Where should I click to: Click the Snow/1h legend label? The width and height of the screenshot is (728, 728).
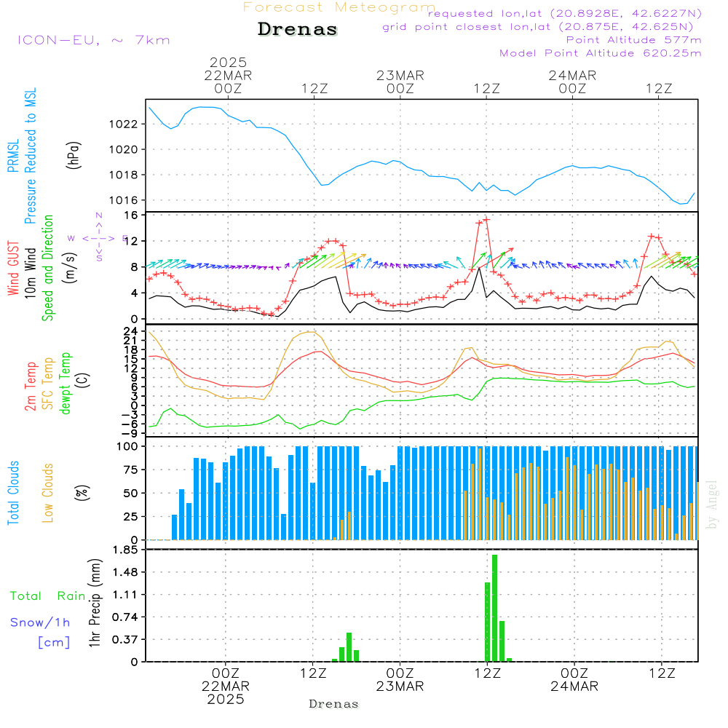point(40,622)
